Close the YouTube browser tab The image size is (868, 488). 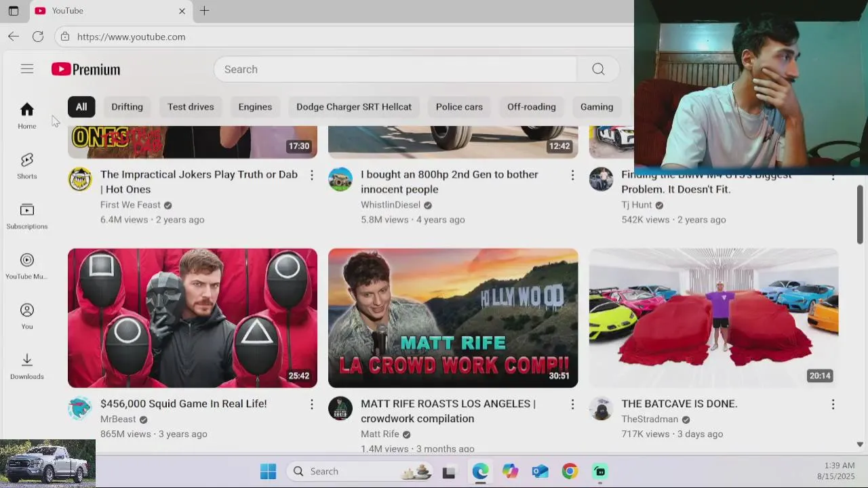pos(182,11)
